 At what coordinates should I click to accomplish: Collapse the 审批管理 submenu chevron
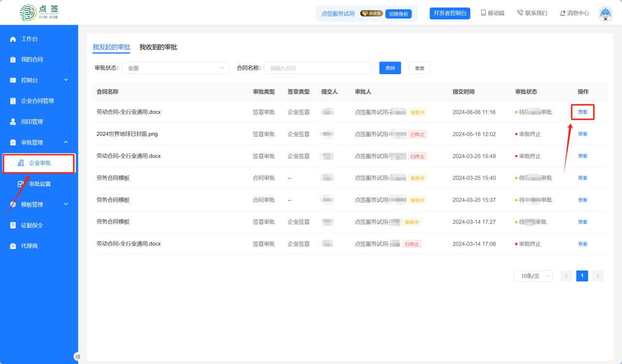click(66, 142)
